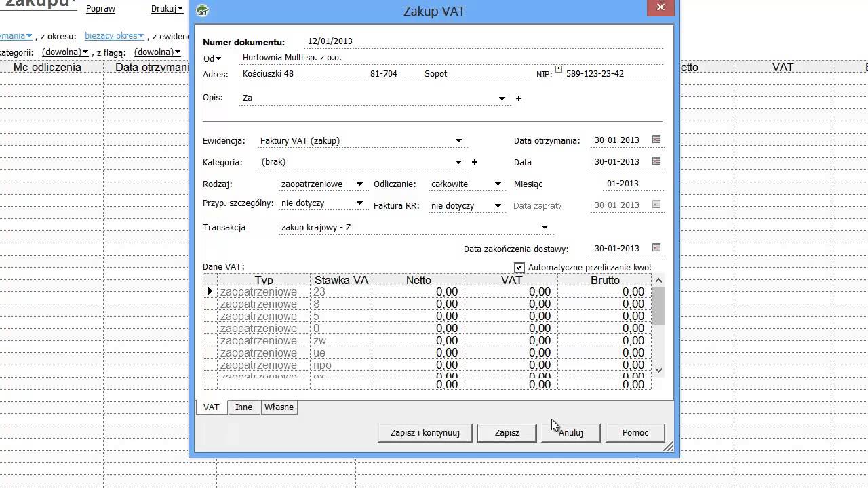This screenshot has width=868, height=488.
Task: Expand the Opis dropdown
Action: tap(502, 98)
